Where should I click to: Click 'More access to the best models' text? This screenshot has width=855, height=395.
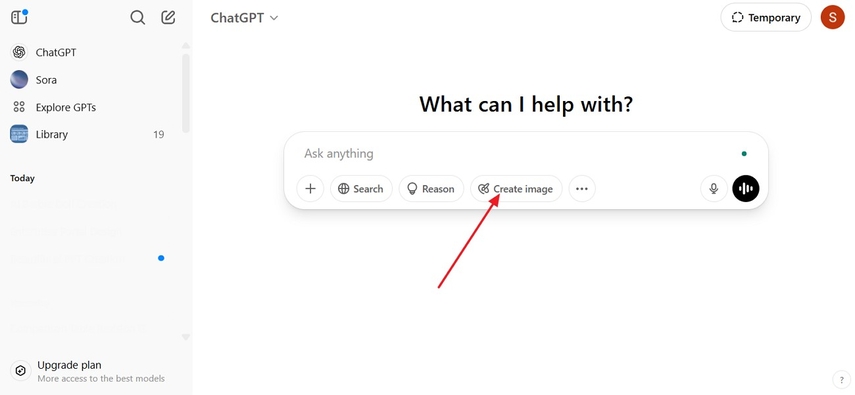click(x=101, y=378)
